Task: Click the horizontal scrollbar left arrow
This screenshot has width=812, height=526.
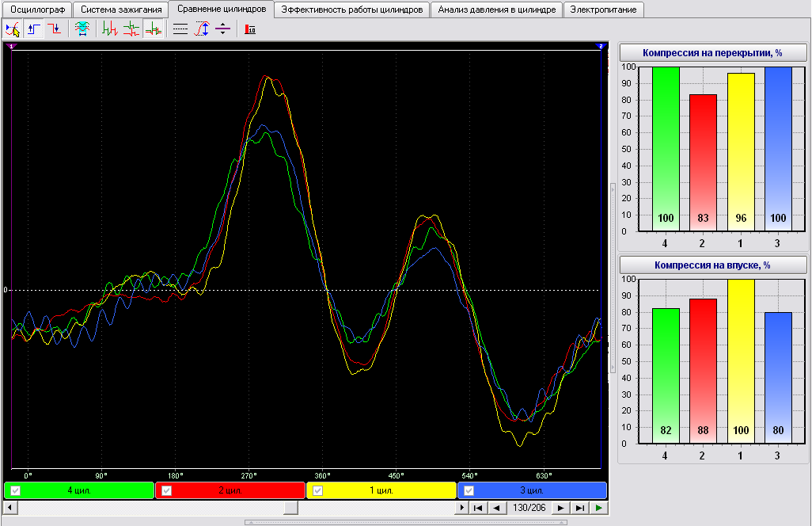Action: point(10,508)
